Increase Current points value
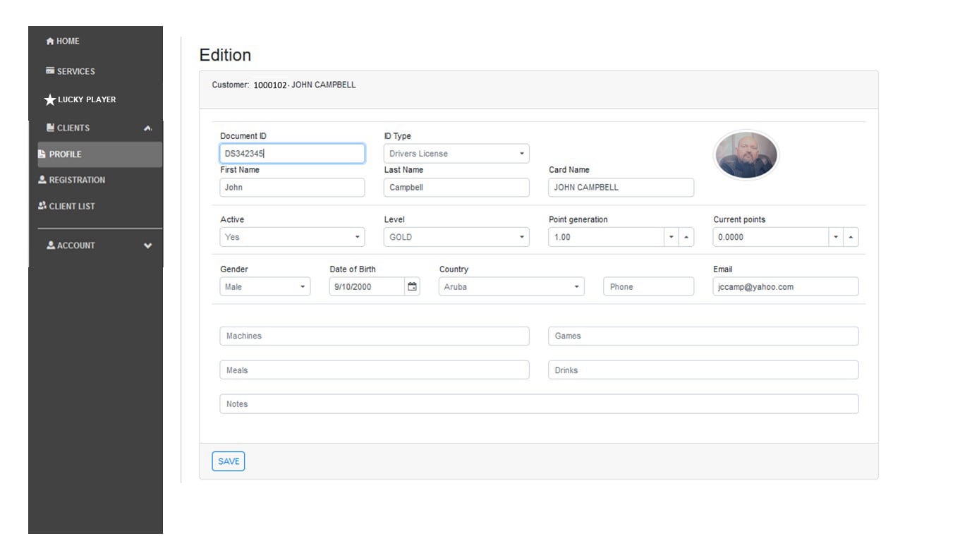 click(851, 237)
